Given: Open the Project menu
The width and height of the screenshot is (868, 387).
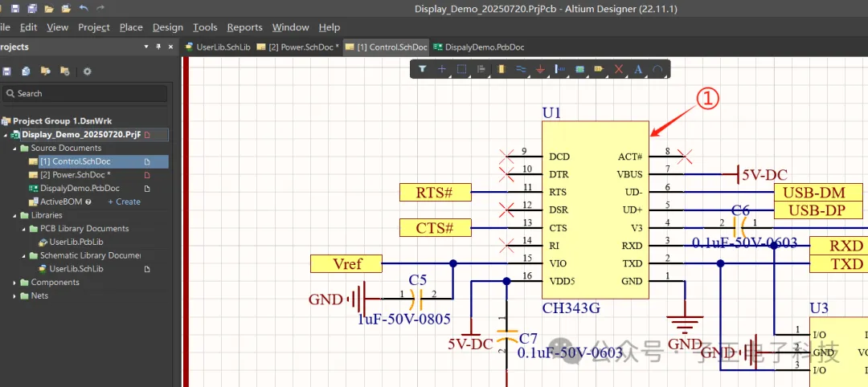Looking at the screenshot, I should pos(93,27).
